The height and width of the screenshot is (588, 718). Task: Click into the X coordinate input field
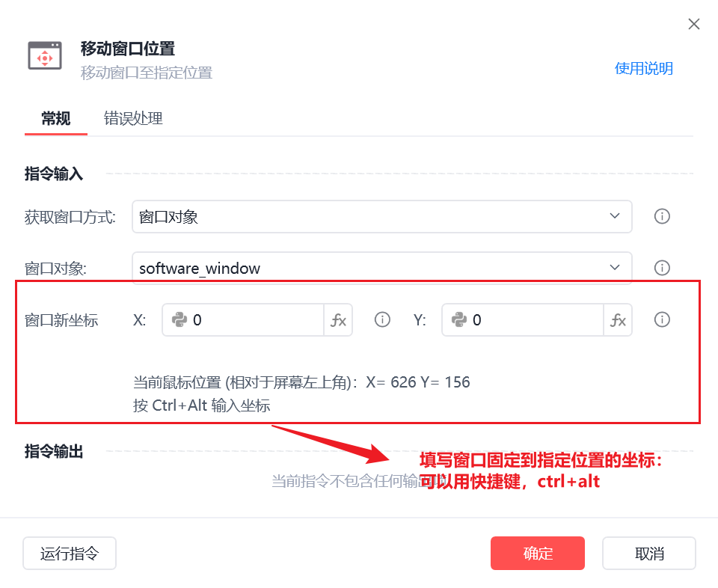(x=243, y=320)
